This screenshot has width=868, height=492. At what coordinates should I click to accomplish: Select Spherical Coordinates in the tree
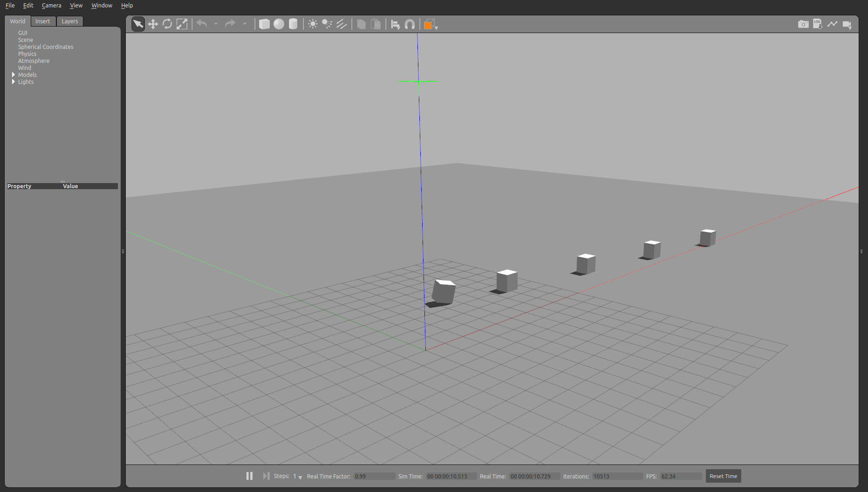46,47
